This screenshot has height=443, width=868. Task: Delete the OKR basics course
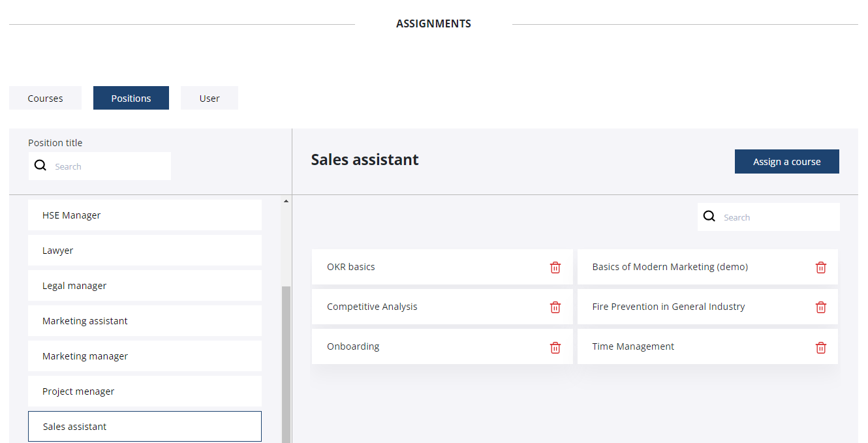(555, 267)
